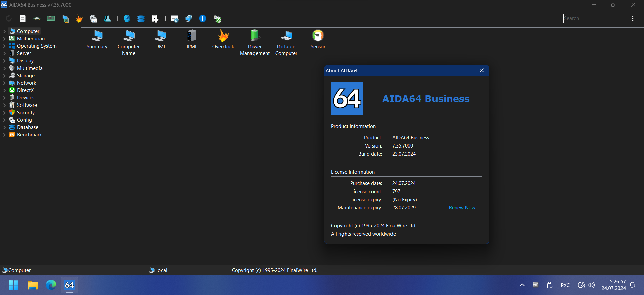
Task: Open the Windows Start menu
Action: [13, 285]
